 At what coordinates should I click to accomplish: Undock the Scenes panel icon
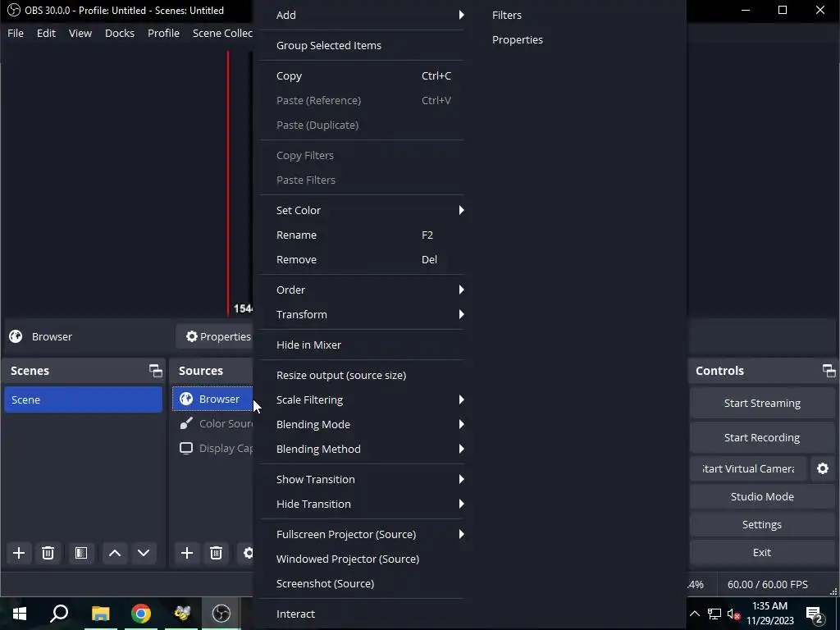coord(155,371)
